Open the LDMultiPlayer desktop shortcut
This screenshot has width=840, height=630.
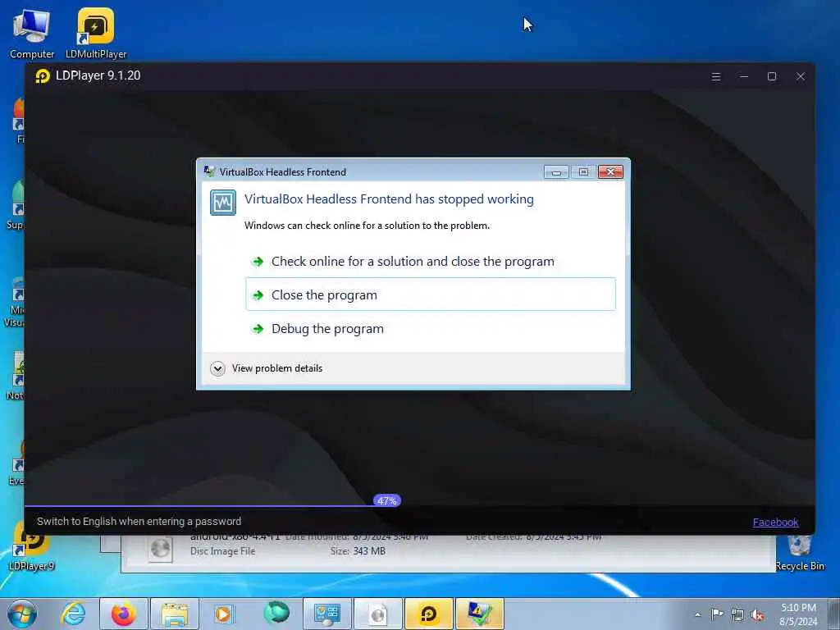(x=96, y=34)
